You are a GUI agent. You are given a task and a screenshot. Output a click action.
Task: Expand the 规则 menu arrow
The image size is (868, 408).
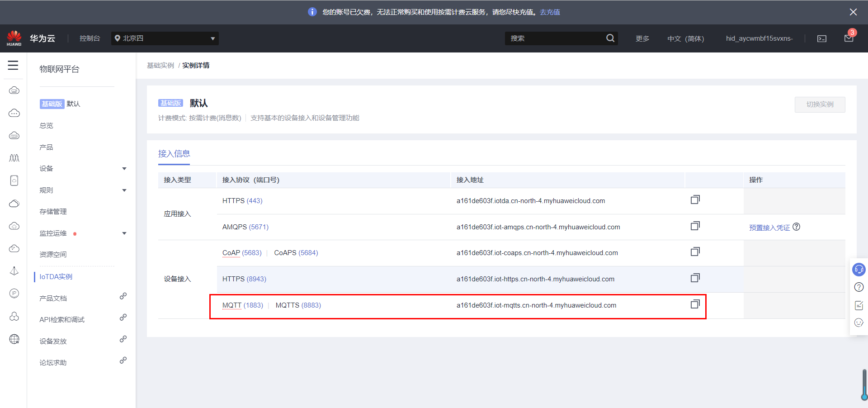point(124,190)
